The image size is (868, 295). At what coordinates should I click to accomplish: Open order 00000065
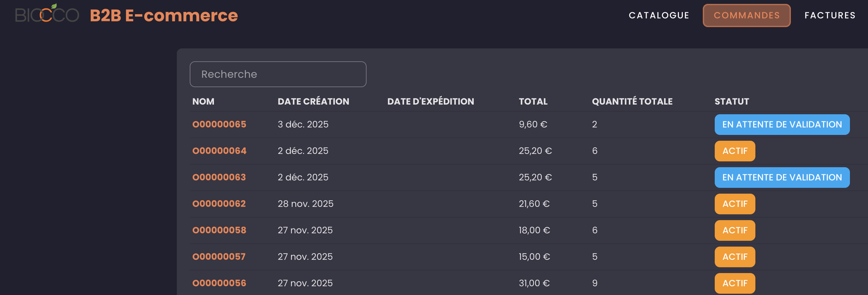[x=219, y=124]
